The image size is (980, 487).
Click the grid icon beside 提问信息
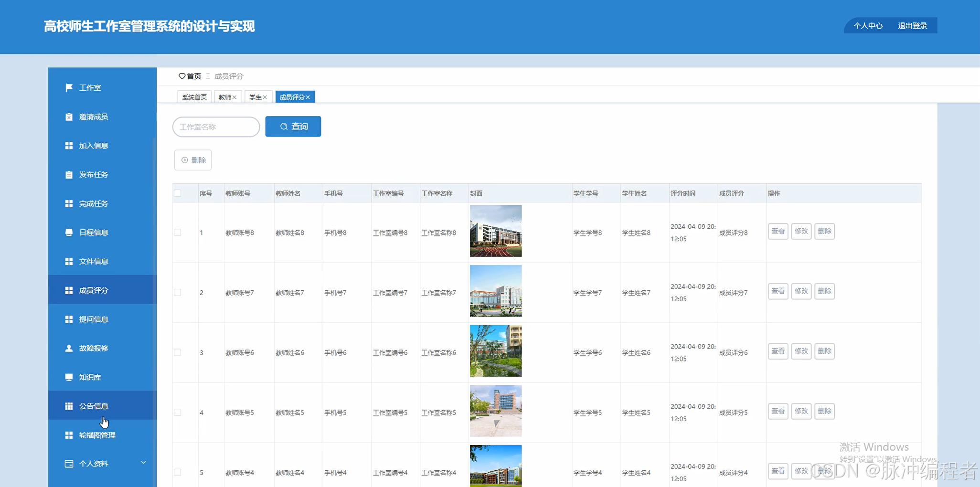[x=69, y=319]
